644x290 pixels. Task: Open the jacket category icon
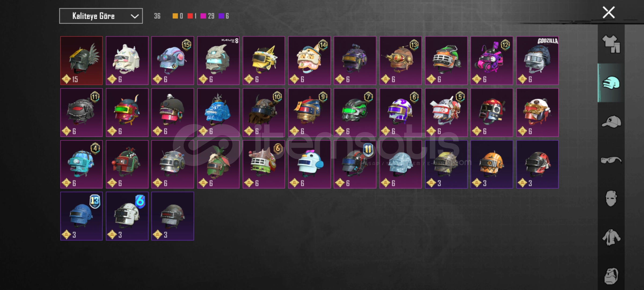[x=611, y=237]
